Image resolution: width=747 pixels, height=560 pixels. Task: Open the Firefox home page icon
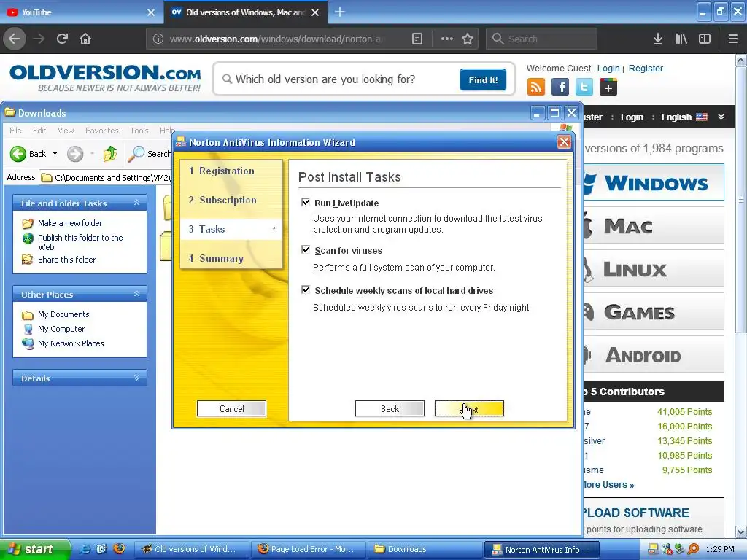click(x=85, y=39)
